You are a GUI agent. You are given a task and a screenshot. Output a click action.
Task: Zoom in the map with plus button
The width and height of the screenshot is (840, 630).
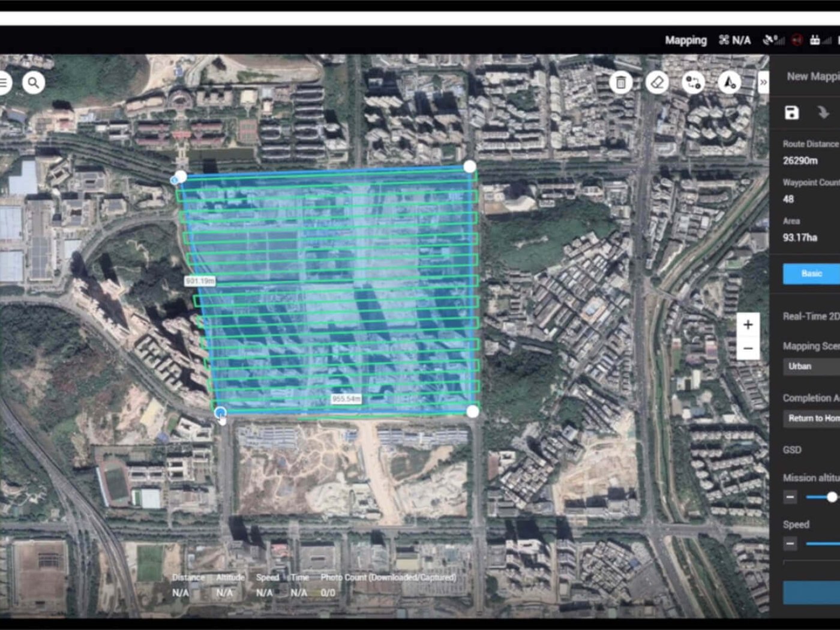pos(748,325)
